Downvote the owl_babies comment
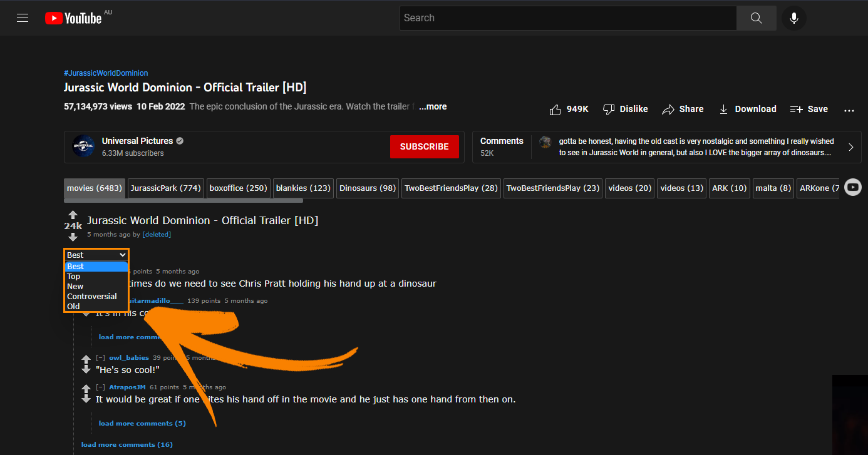The image size is (868, 455). click(86, 370)
